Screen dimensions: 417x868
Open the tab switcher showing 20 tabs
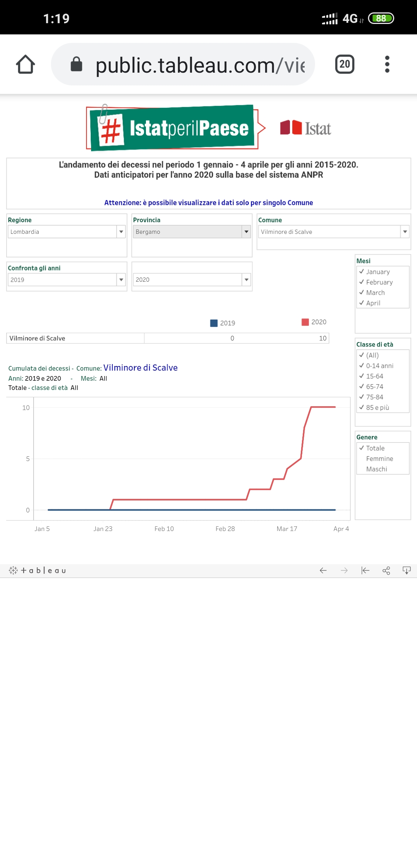tap(344, 64)
